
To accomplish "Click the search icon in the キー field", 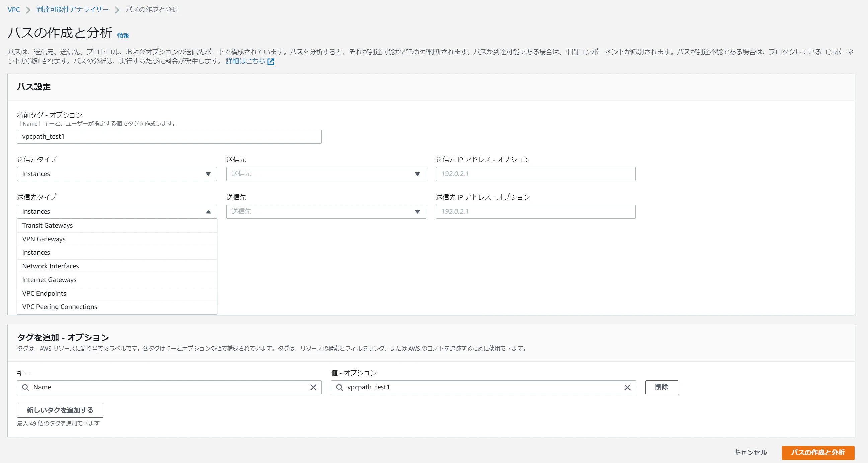I will tap(26, 387).
